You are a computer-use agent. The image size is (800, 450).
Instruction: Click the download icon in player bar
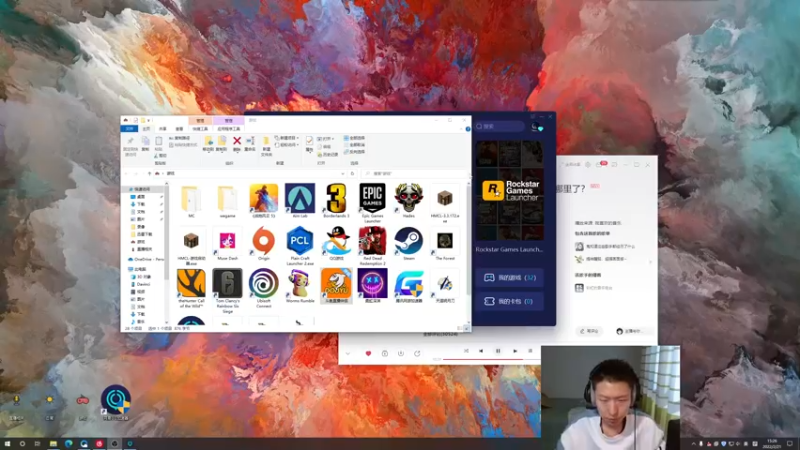[x=401, y=353]
